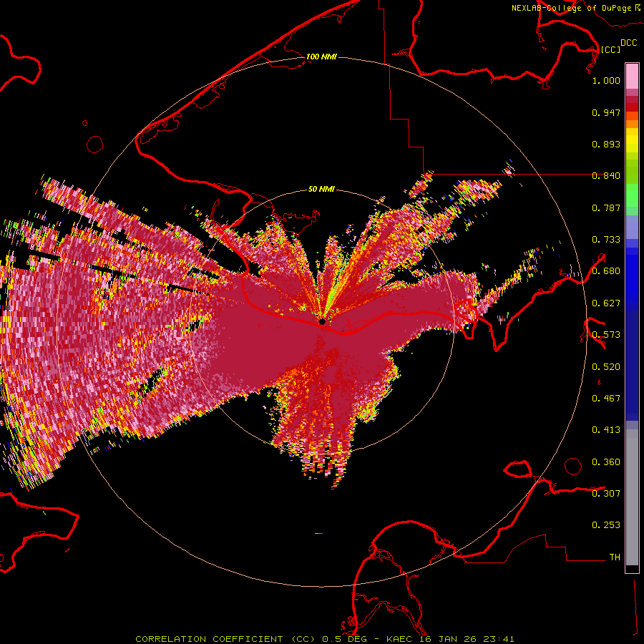The height and width of the screenshot is (644, 644).
Task: Click the gray band of the color bar
Action: tap(632, 497)
